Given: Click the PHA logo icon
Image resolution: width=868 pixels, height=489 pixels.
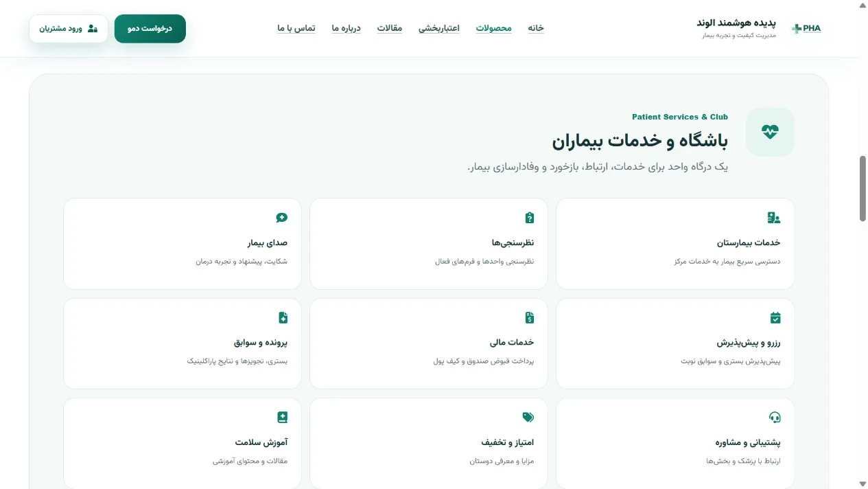Looking at the screenshot, I should point(806,28).
